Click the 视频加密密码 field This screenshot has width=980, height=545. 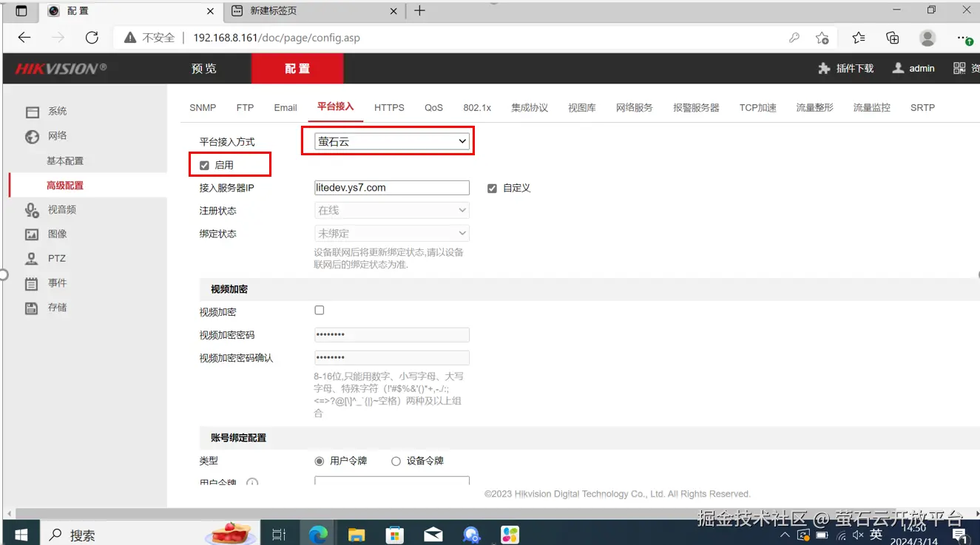pos(392,335)
